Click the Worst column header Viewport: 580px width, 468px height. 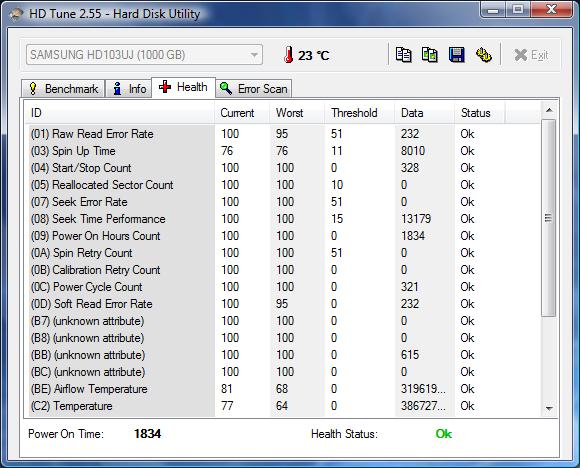pos(297,112)
